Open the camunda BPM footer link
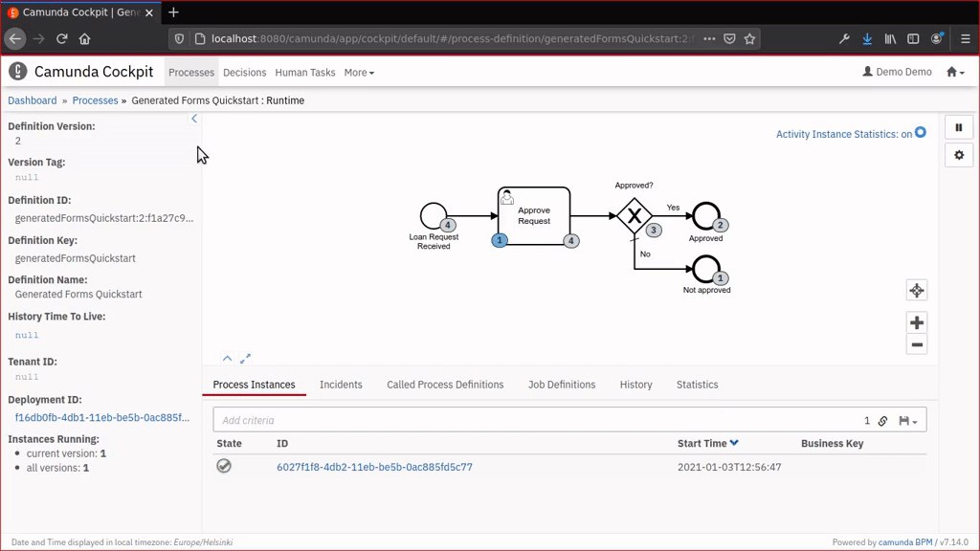 [905, 542]
